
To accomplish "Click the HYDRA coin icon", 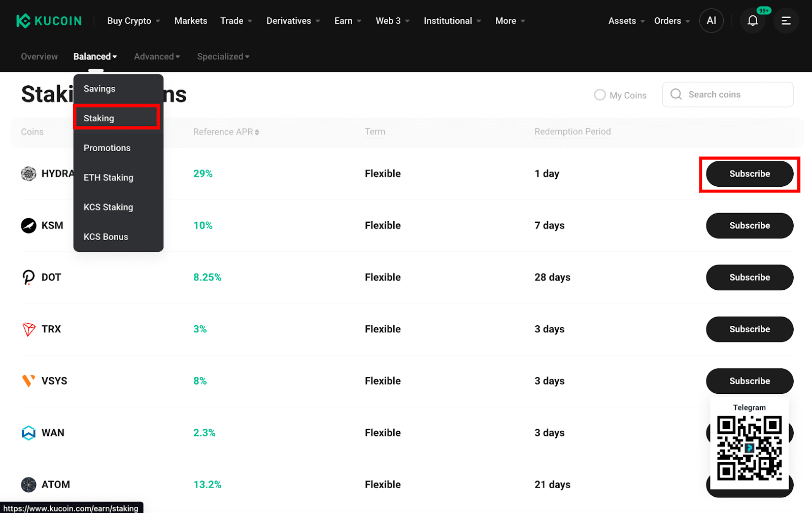I will [x=28, y=174].
